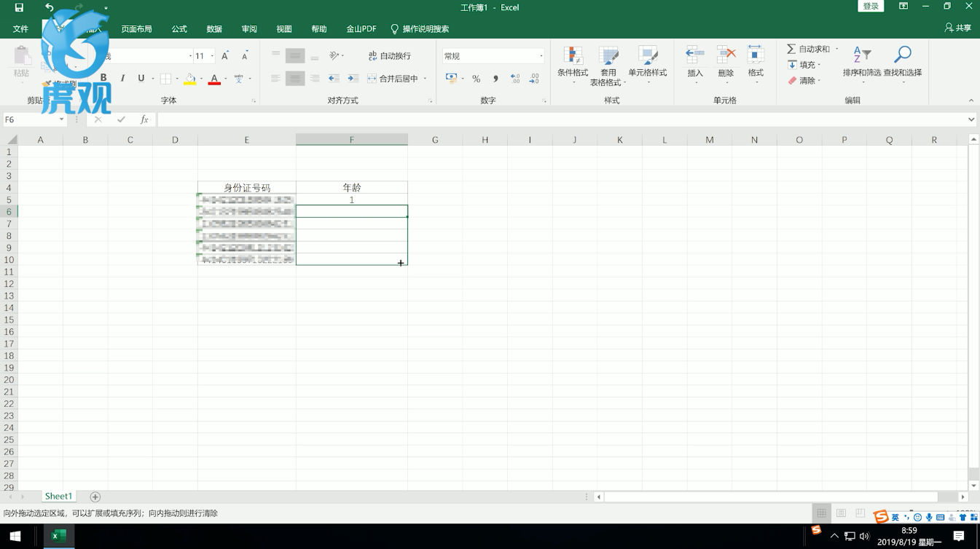This screenshot has width=980, height=549.
Task: Undo the last action
Action: [50, 7]
